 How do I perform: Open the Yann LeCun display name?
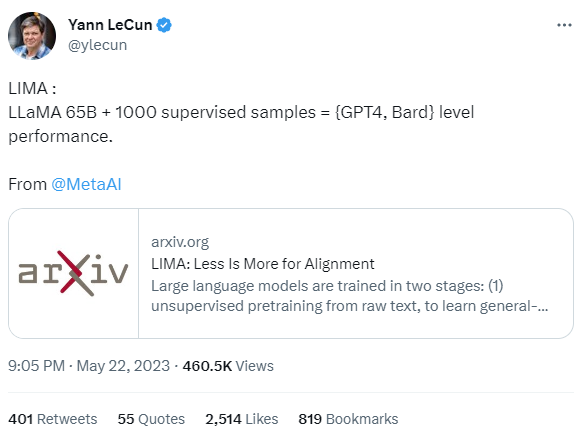point(110,25)
